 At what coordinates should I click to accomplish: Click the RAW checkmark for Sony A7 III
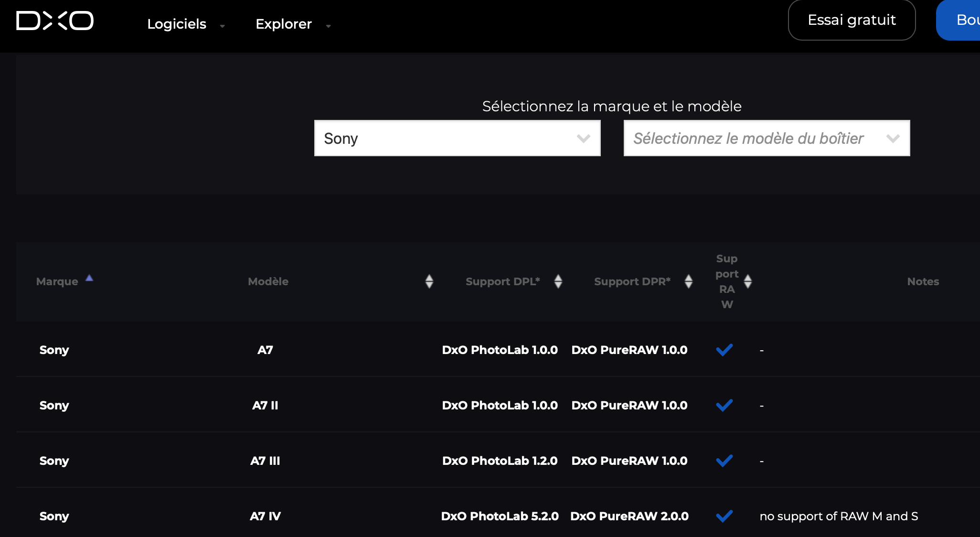pyautogui.click(x=724, y=461)
